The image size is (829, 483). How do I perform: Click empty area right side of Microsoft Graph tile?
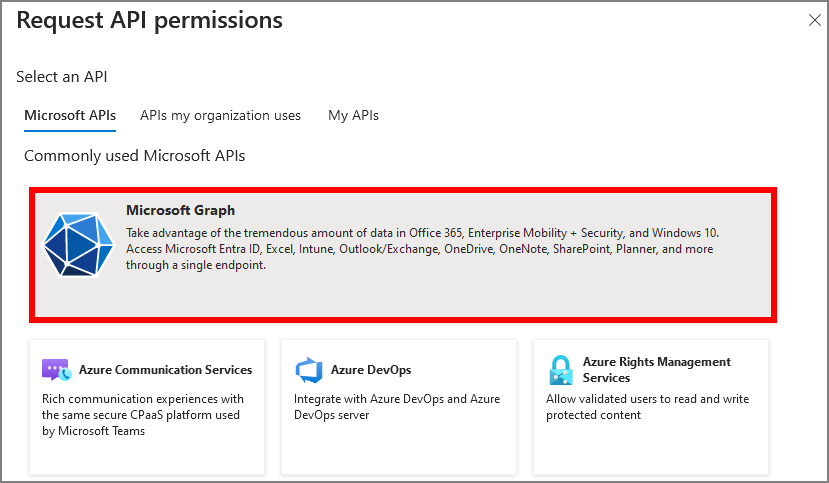(745, 290)
